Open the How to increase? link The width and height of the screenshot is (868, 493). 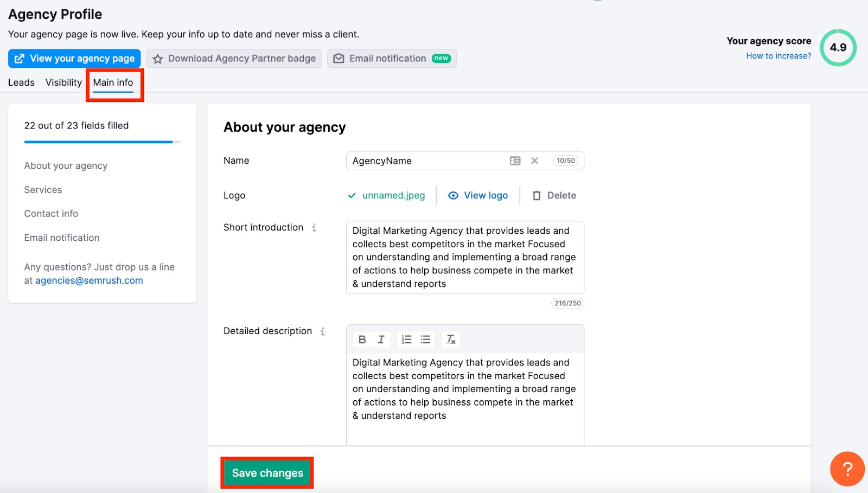[778, 56]
